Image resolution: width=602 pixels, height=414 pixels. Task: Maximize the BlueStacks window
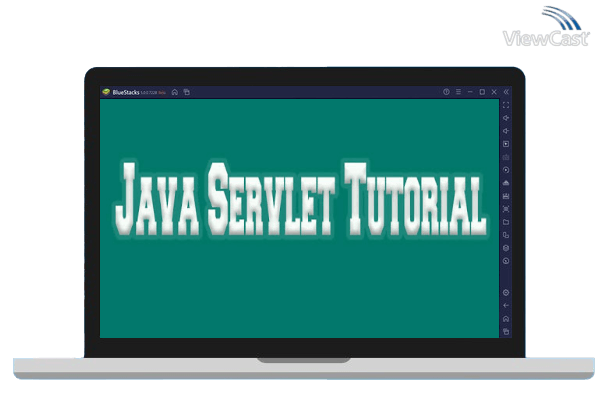pyautogui.click(x=482, y=92)
